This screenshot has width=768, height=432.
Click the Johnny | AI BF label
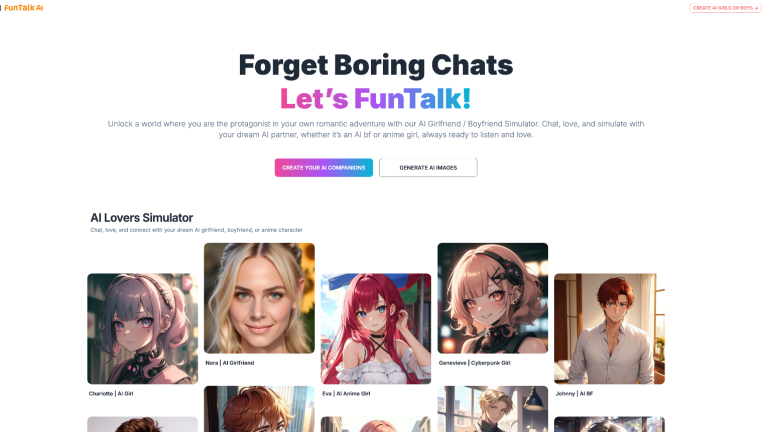click(x=574, y=393)
